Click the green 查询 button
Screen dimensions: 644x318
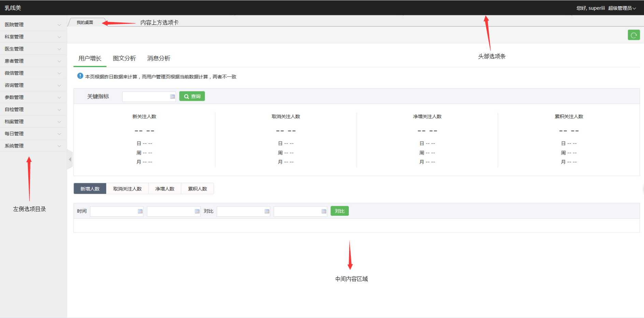192,96
